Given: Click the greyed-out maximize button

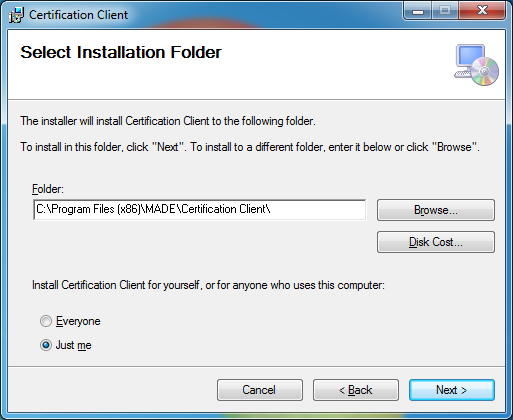Looking at the screenshot, I should [445, 11].
